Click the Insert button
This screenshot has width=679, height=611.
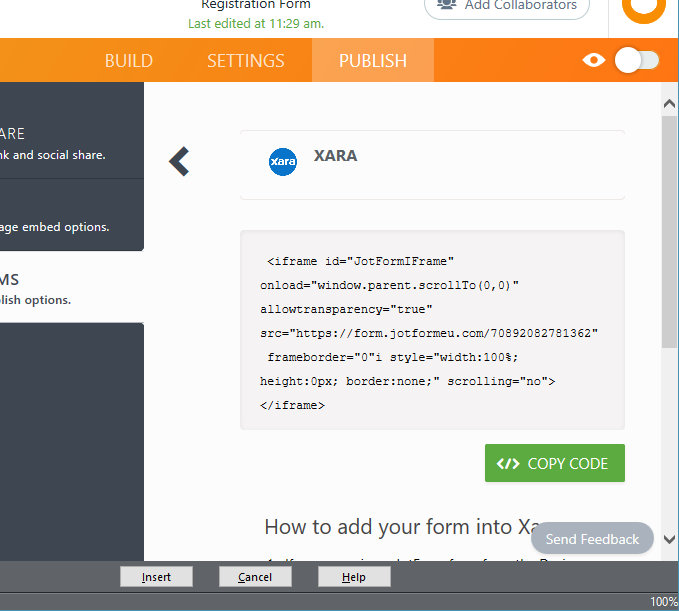156,577
